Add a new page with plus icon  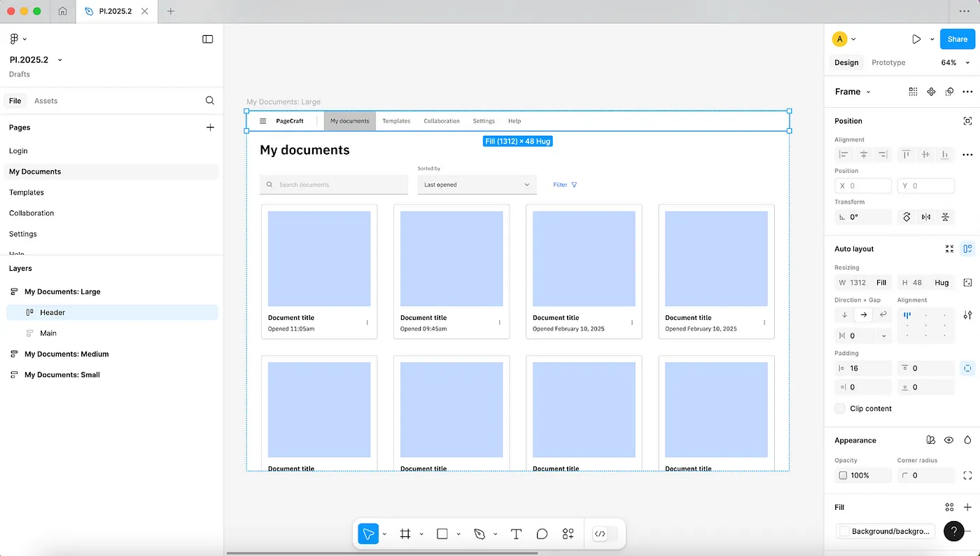pyautogui.click(x=209, y=127)
